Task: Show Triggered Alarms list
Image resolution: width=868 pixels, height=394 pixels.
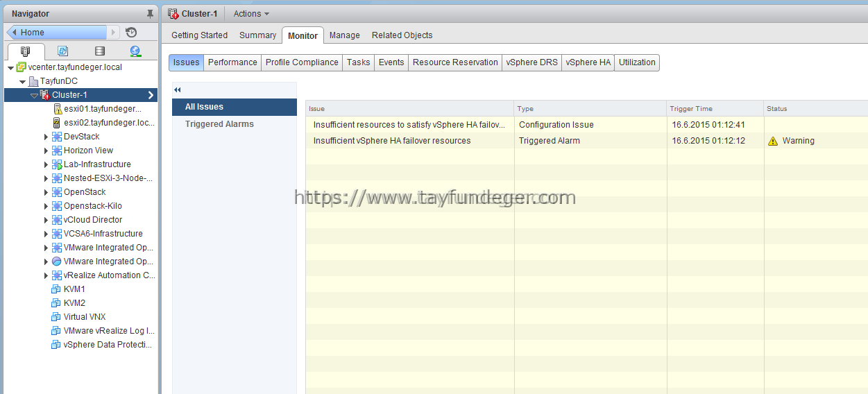Action: click(x=235, y=124)
